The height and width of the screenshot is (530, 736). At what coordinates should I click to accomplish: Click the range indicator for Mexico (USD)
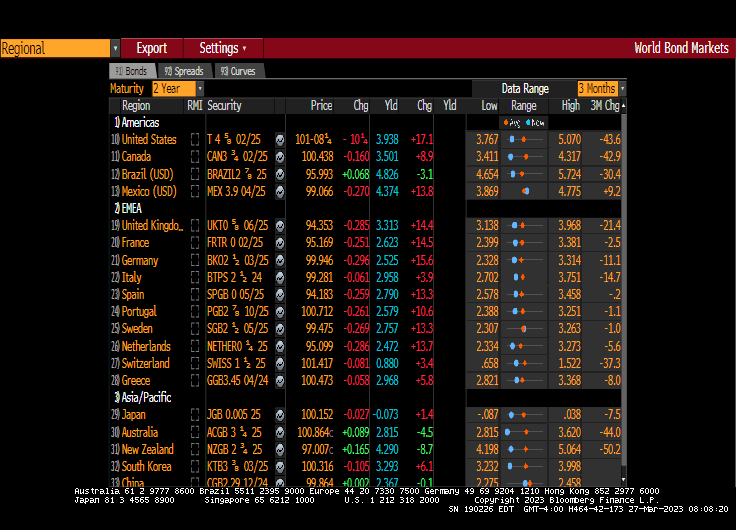click(524, 191)
